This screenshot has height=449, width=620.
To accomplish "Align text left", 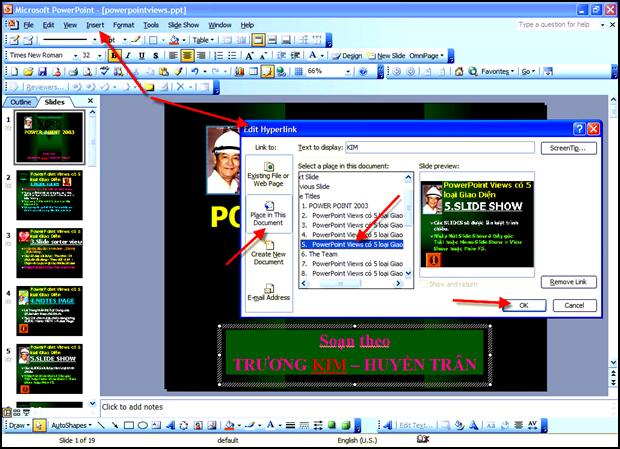I will click(x=173, y=56).
